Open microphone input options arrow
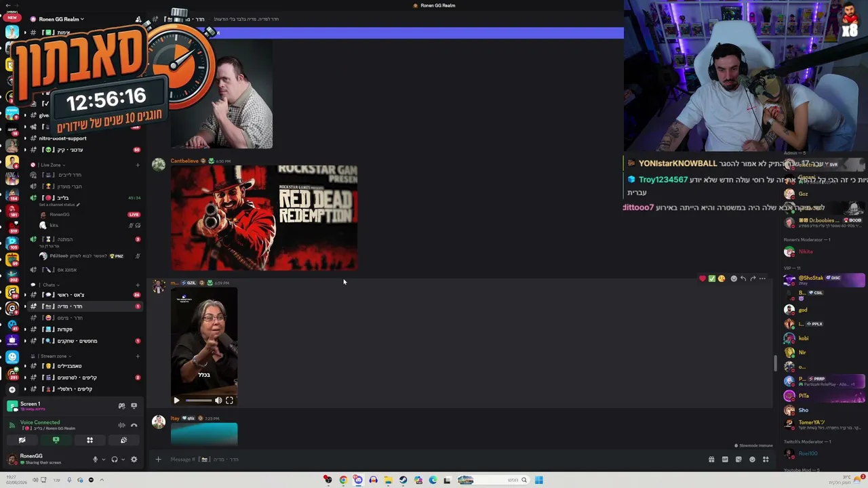This screenshot has height=488, width=868. (103, 460)
